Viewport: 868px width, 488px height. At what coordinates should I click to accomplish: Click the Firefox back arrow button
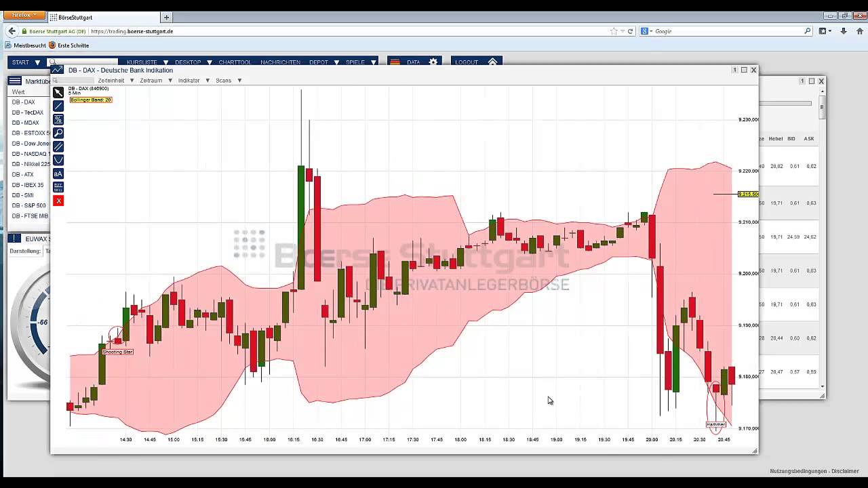point(12,31)
